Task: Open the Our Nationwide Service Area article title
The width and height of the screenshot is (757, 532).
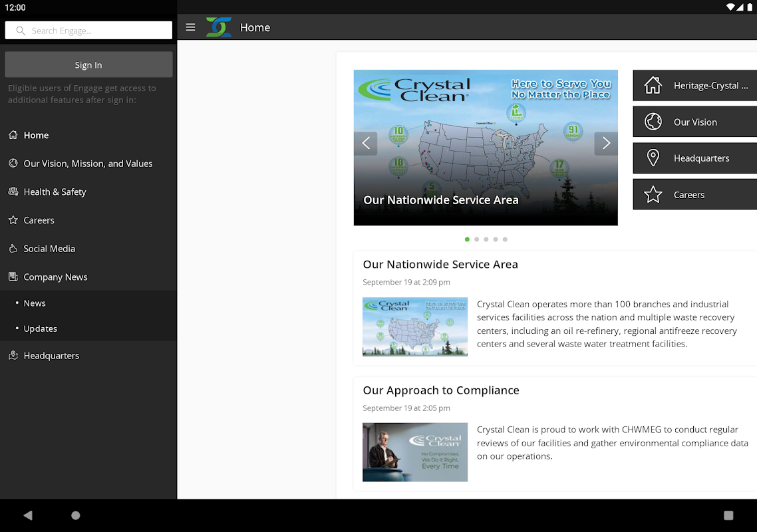Action: [x=440, y=264]
